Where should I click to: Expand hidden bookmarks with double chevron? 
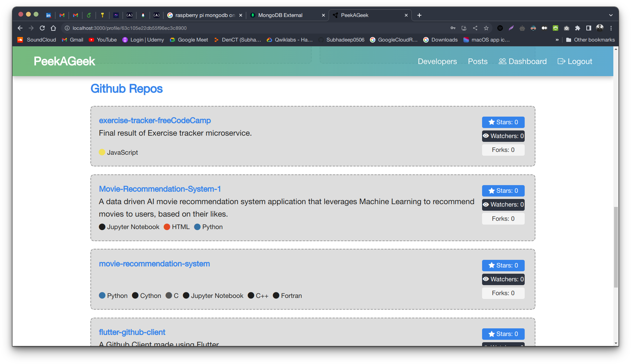(x=557, y=40)
